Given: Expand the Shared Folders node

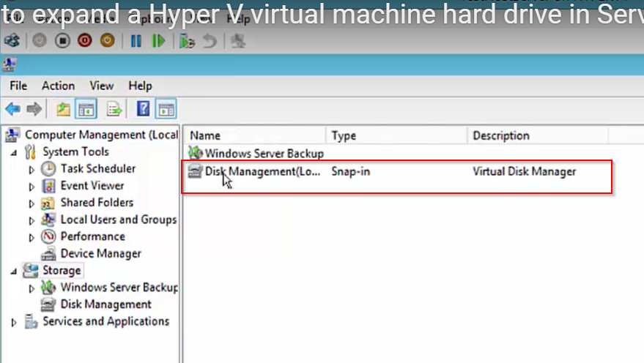Looking at the screenshot, I should (x=32, y=203).
